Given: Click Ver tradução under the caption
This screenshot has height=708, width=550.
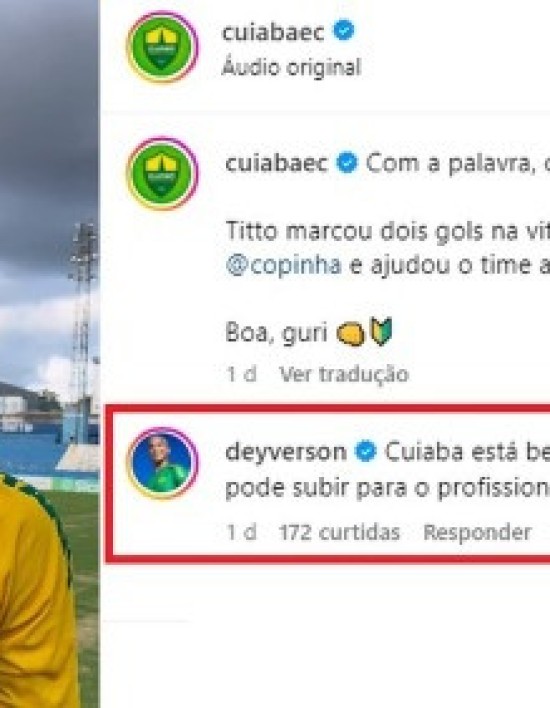Looking at the screenshot, I should (x=344, y=374).
